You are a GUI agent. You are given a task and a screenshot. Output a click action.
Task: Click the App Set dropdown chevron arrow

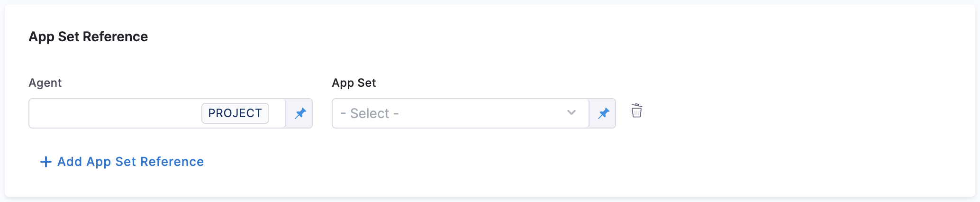(x=572, y=113)
